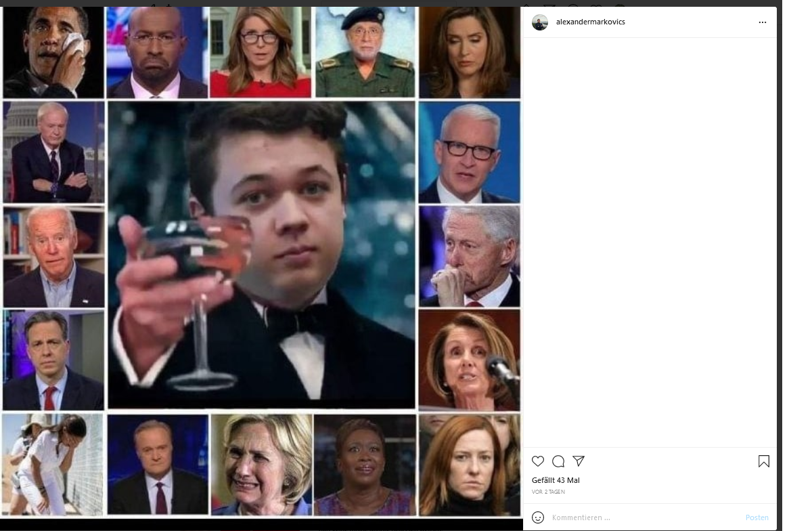Share the post via paper plane icon
812x531 pixels.
pyautogui.click(x=579, y=461)
